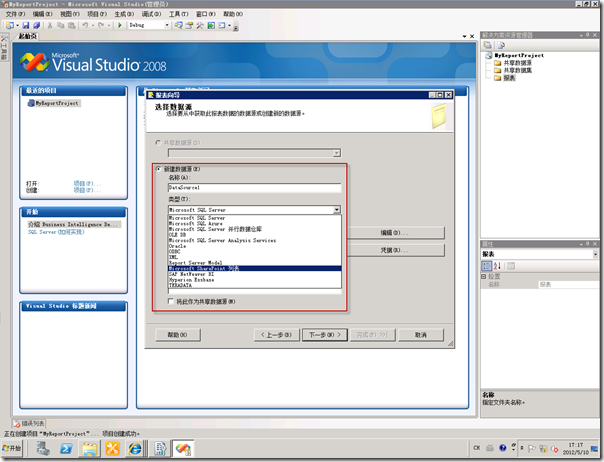Click Solution Explorer Properties icon
604x462 pixels.
pyautogui.click(x=488, y=45)
